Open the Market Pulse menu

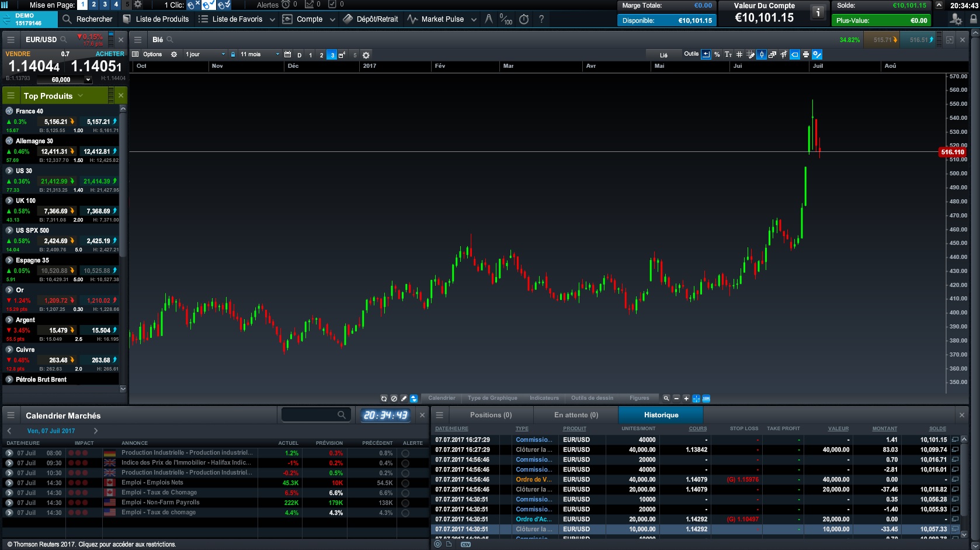coord(442,19)
